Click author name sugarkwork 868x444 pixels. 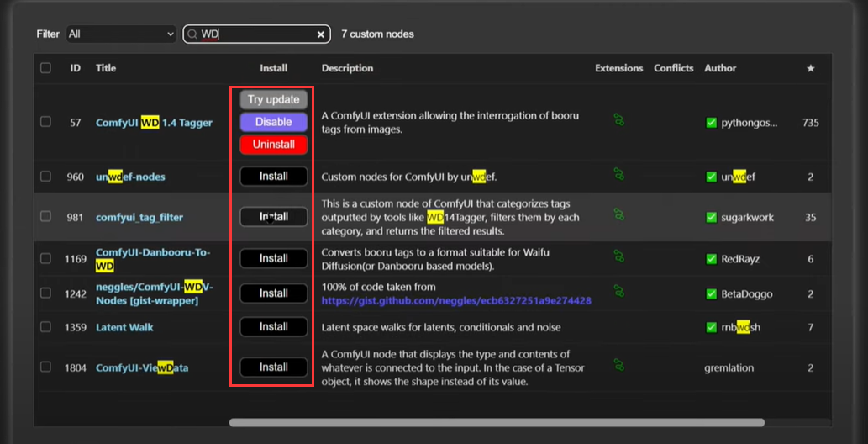coord(747,217)
